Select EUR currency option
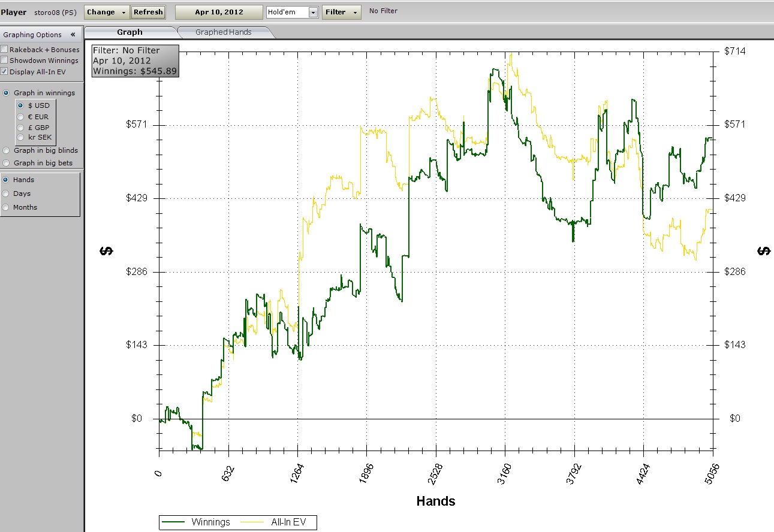Screen dimensions: 774x532 click(x=20, y=117)
